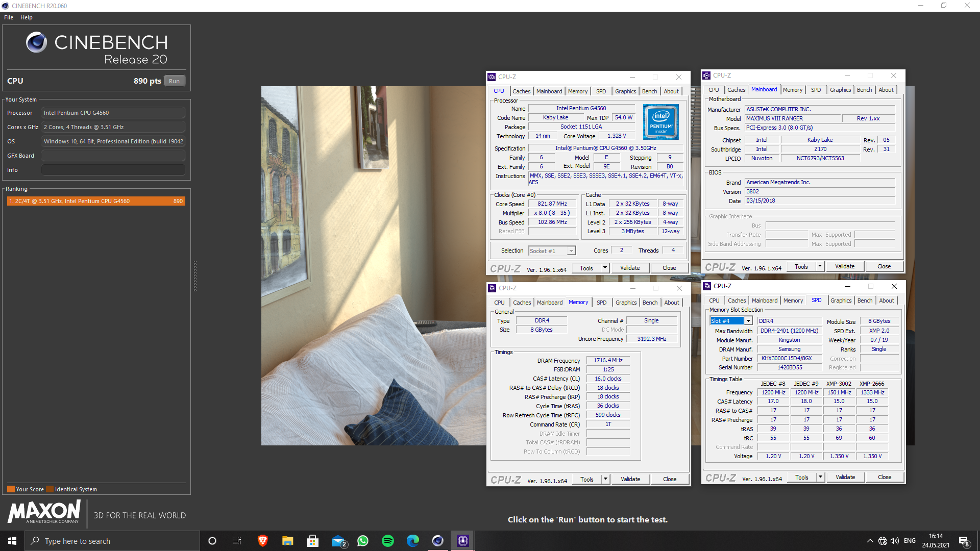
Task: Expand Socket #1 selection dropdown
Action: click(x=571, y=251)
